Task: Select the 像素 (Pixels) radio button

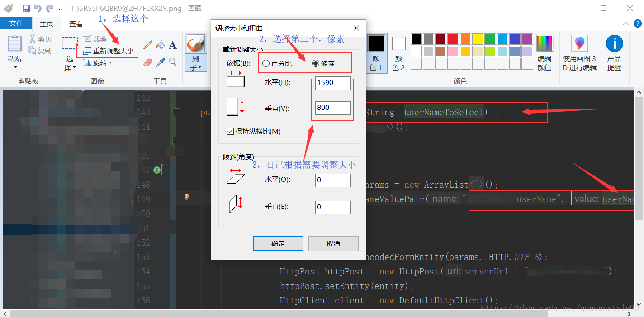Action: click(316, 64)
